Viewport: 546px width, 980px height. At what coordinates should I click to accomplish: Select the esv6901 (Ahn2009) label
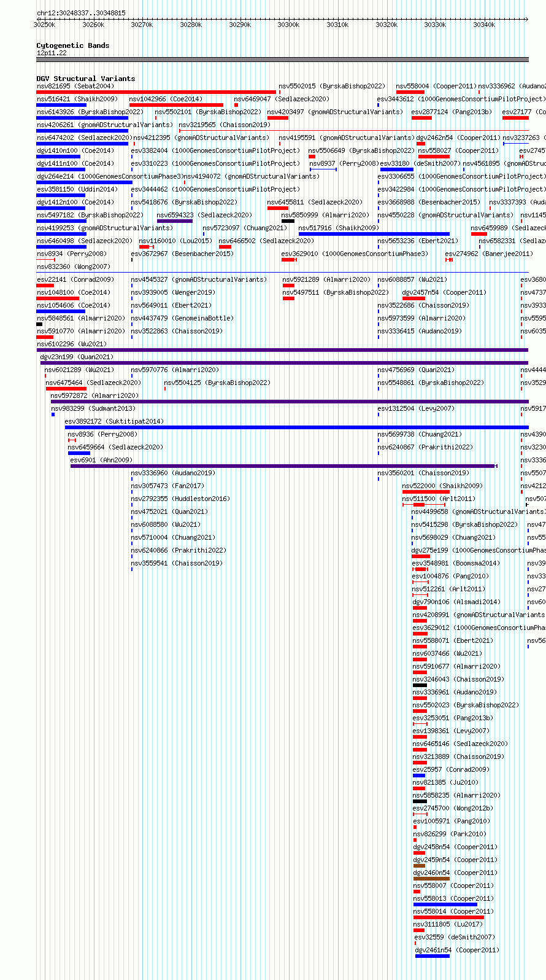pyautogui.click(x=101, y=460)
